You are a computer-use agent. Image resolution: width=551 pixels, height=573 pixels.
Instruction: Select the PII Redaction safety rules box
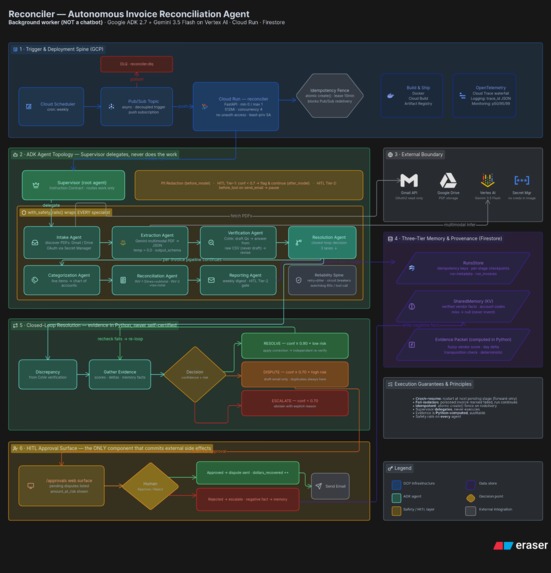tap(249, 185)
